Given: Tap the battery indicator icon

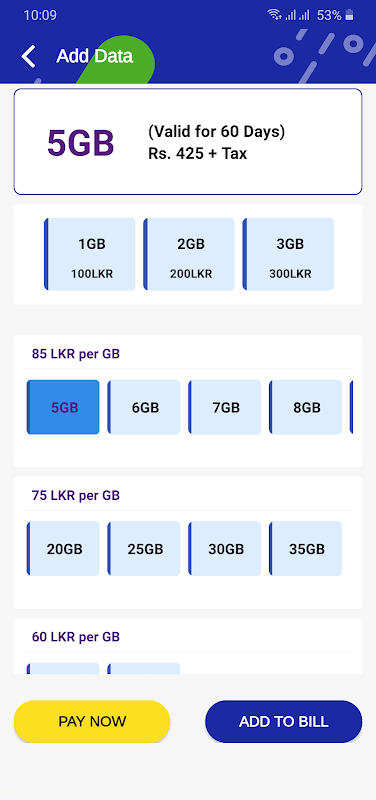Looking at the screenshot, I should coord(349,15).
